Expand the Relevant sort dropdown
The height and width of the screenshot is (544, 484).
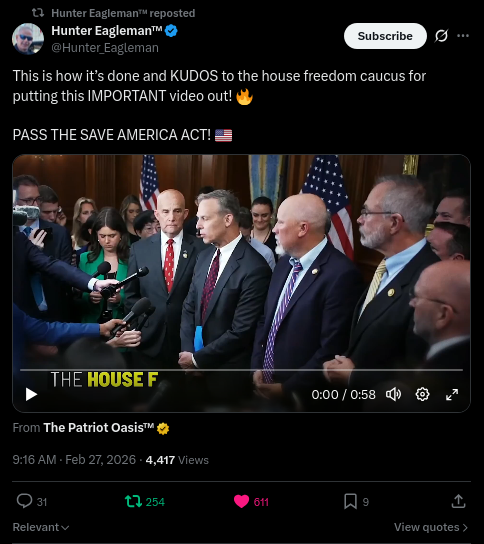coord(41,527)
